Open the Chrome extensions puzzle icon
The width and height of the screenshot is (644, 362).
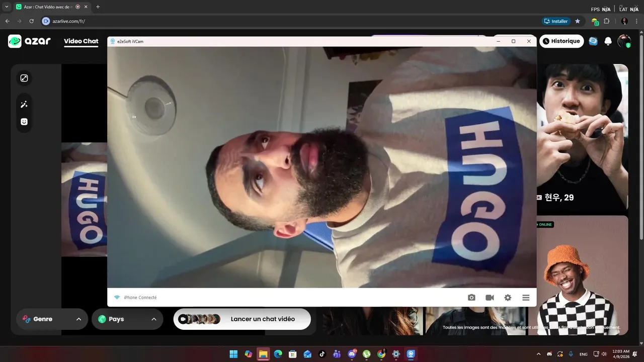coord(607,21)
